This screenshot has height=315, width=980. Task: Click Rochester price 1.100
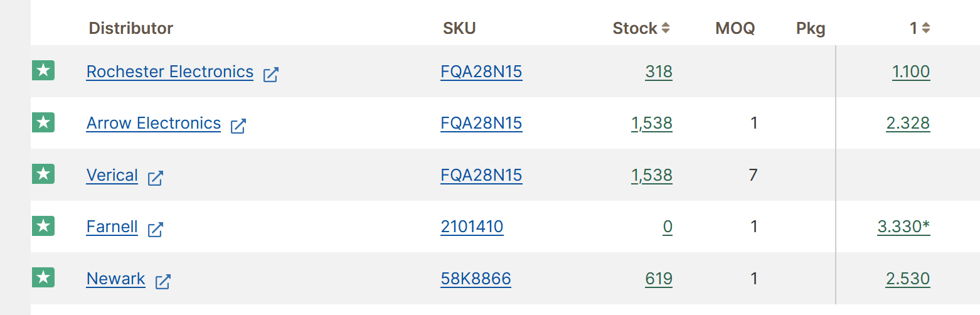(x=911, y=72)
